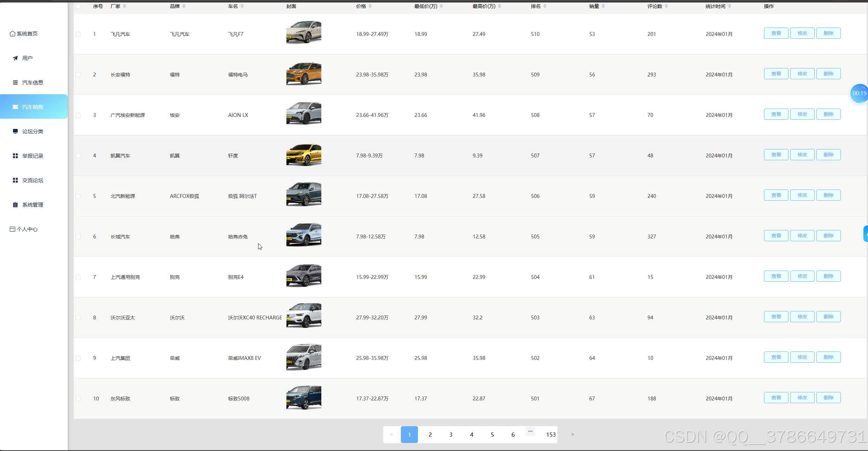Go to page 5
The width and height of the screenshot is (868, 451).
492,435
